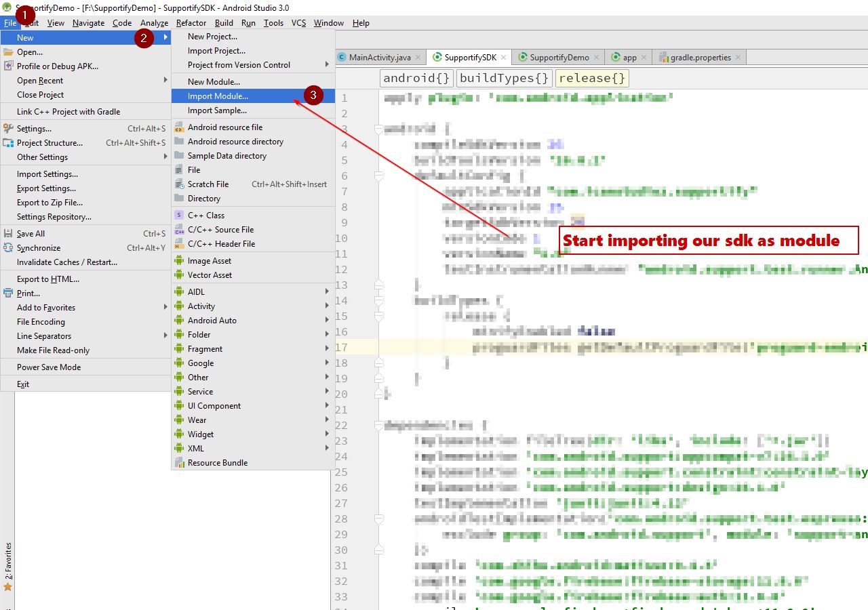868x610 pixels.
Task: Open the Favorites tool window star
Action: tap(7, 587)
